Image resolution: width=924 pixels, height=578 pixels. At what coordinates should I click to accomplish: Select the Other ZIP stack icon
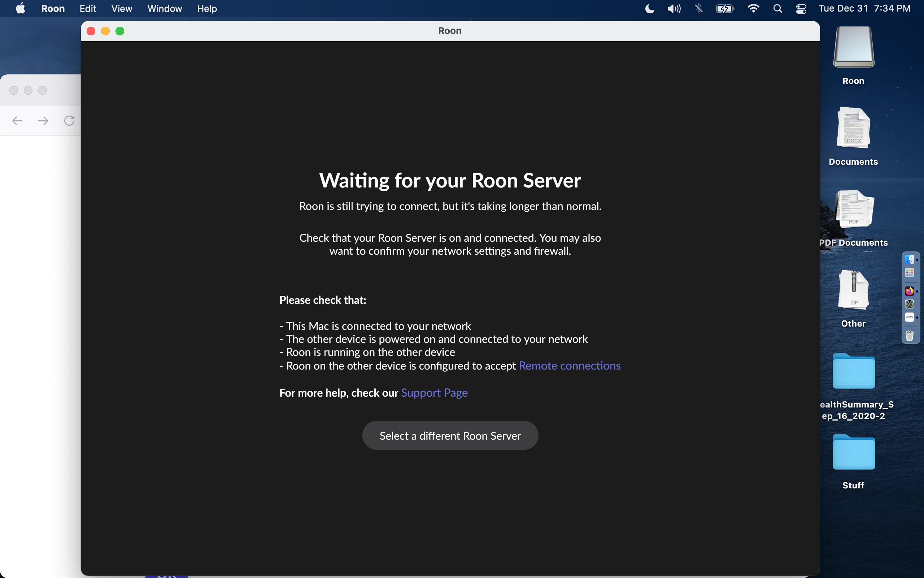853,289
